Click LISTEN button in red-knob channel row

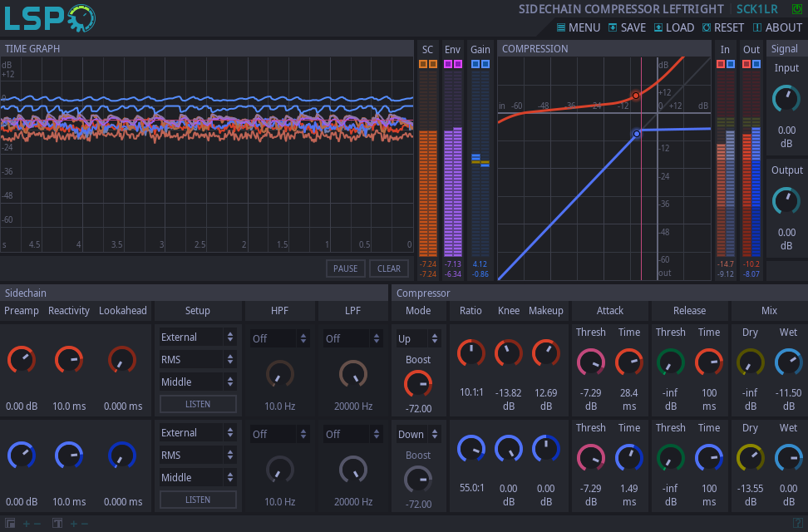(x=198, y=404)
